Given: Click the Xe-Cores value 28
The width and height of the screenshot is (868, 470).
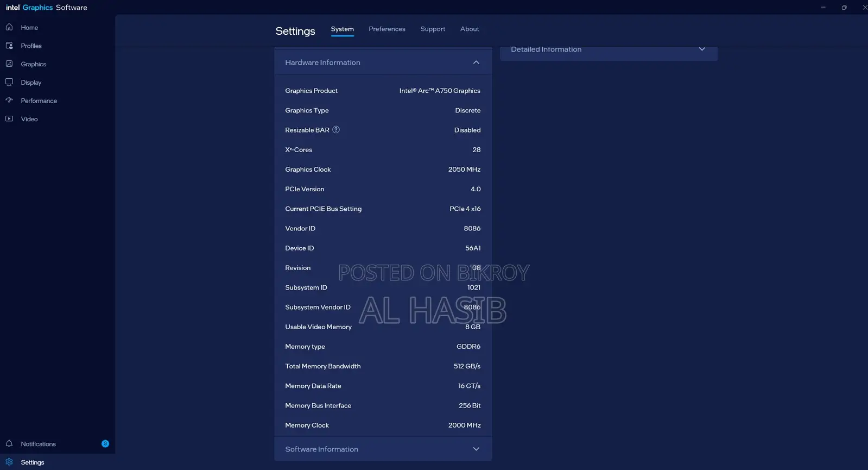Looking at the screenshot, I should click(477, 149).
